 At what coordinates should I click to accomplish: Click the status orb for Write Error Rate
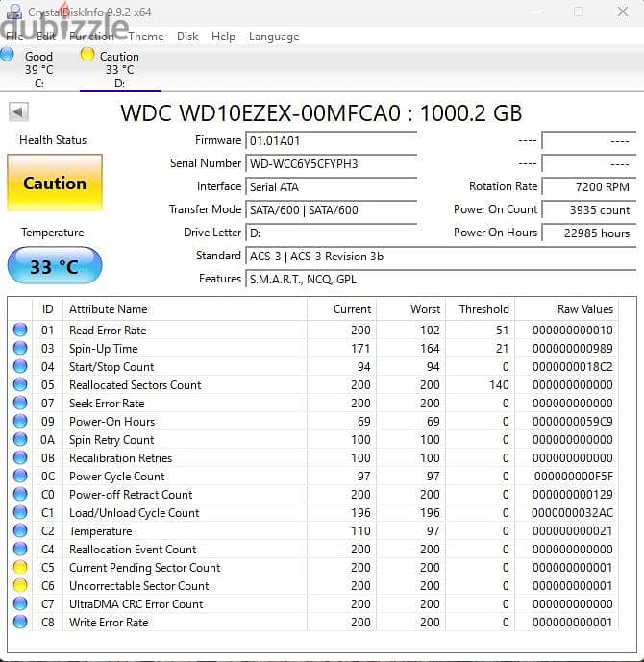click(x=20, y=622)
